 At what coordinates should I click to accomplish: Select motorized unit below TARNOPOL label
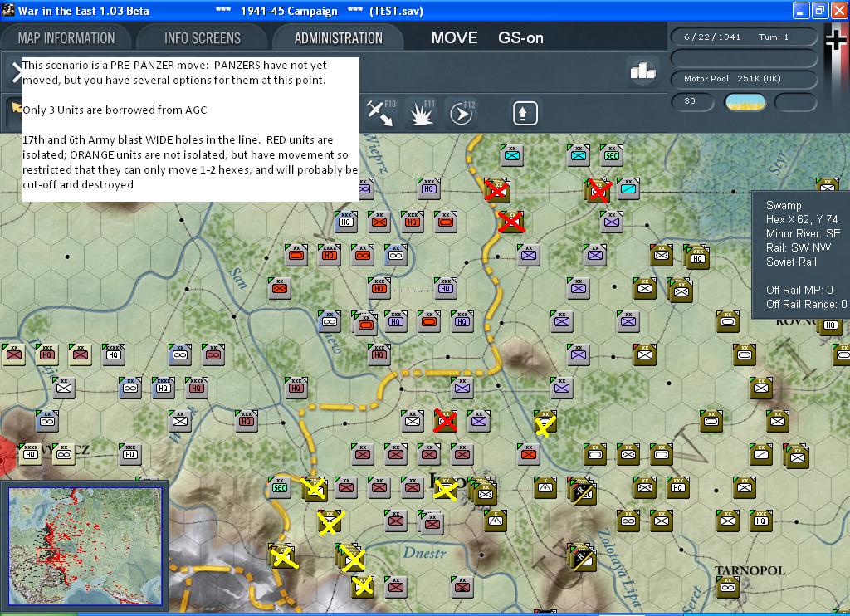(727, 587)
